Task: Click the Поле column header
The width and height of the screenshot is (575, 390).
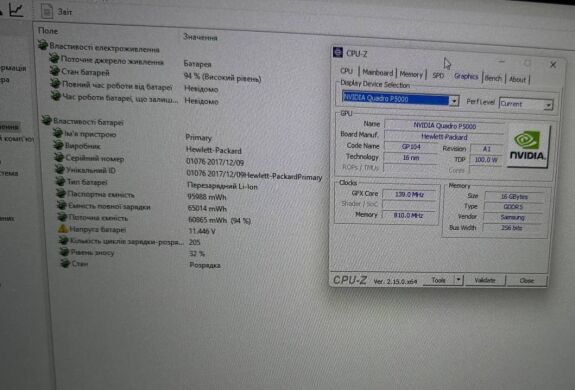Action: [x=48, y=31]
